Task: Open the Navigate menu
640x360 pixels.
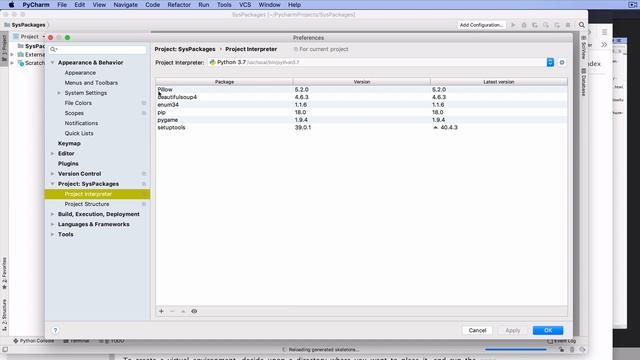Action: click(x=125, y=5)
